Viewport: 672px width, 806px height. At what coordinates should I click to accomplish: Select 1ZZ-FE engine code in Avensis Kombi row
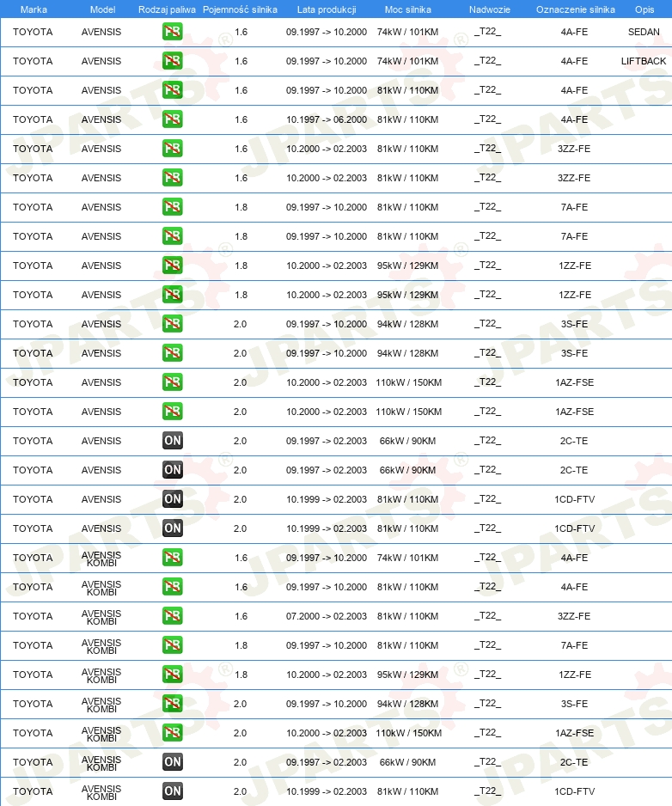574,675
